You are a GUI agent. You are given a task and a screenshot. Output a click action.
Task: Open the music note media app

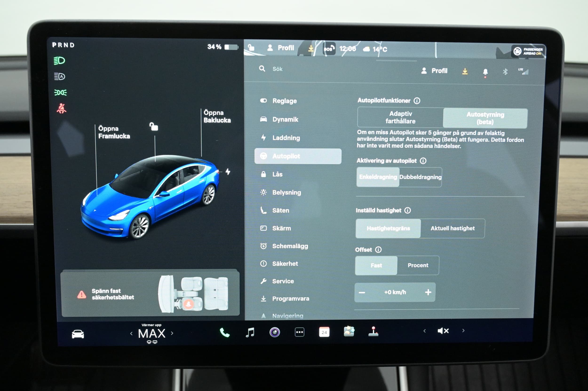(250, 332)
